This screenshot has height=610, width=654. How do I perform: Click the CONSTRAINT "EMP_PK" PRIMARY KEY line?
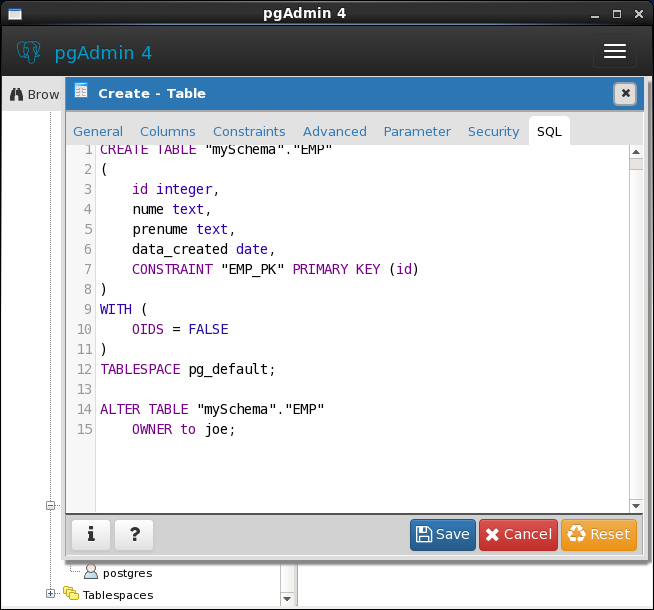coord(275,269)
